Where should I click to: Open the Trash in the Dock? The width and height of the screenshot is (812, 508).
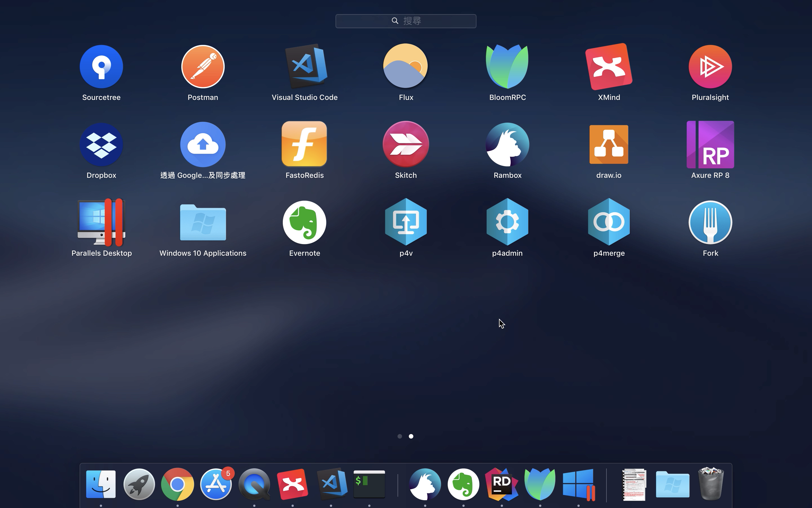[x=711, y=483]
